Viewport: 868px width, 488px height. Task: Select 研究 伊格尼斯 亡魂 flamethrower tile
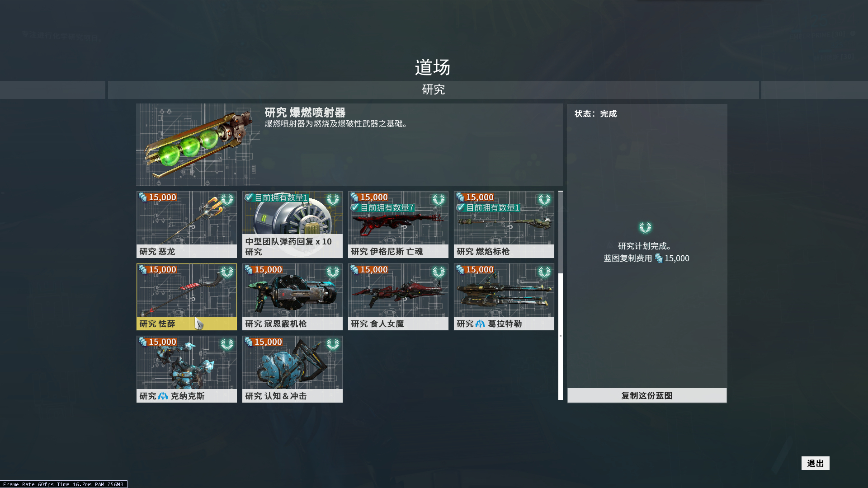[x=398, y=224]
